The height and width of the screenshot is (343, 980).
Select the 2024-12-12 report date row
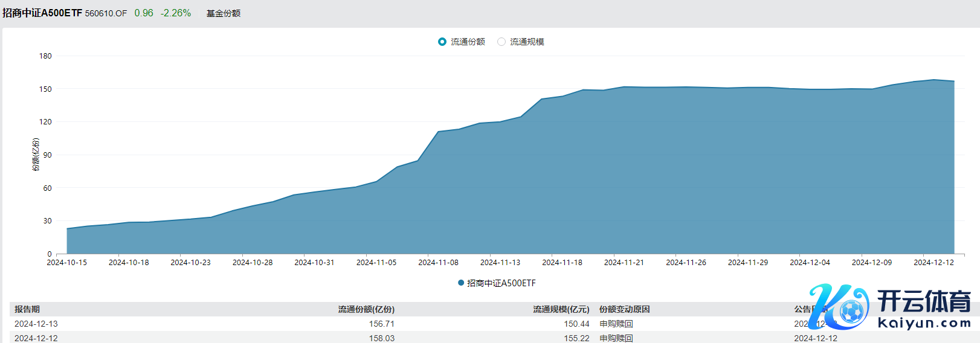(36, 338)
